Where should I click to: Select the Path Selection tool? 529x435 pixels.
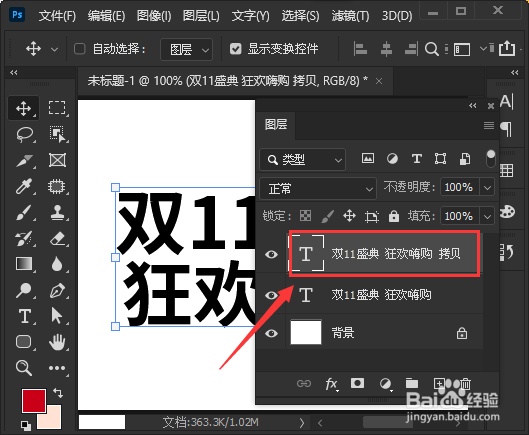[57, 317]
